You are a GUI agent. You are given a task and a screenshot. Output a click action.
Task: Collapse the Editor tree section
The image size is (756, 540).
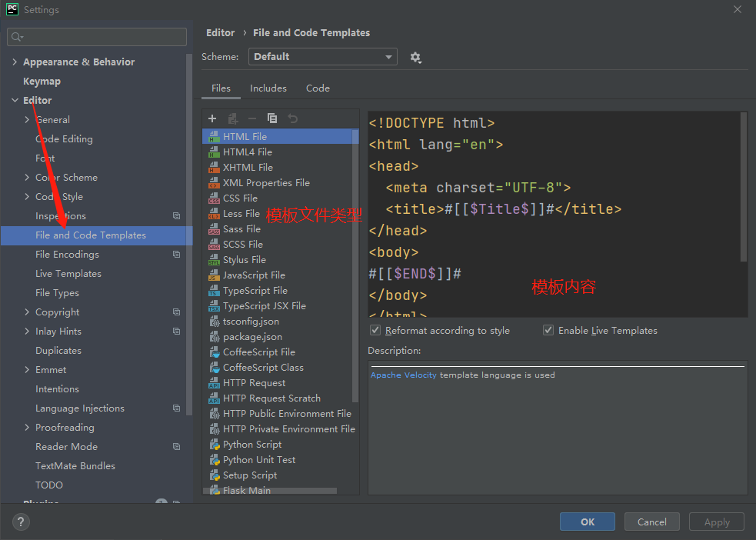coord(15,100)
